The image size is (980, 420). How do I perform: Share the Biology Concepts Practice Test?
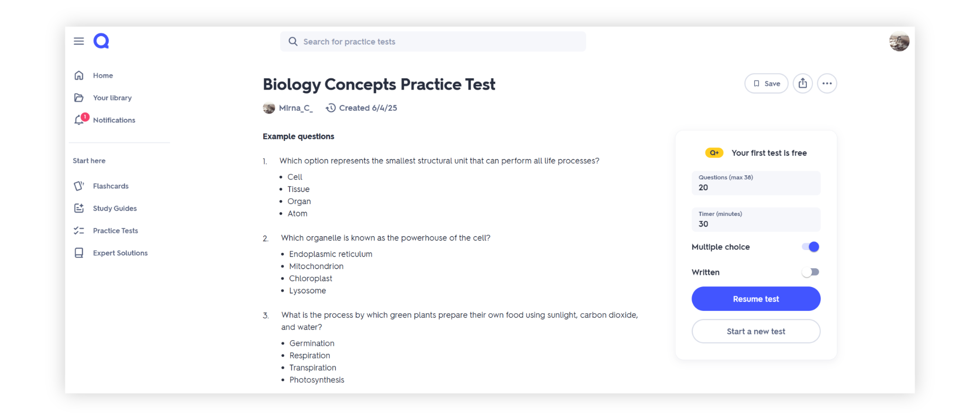pyautogui.click(x=802, y=83)
